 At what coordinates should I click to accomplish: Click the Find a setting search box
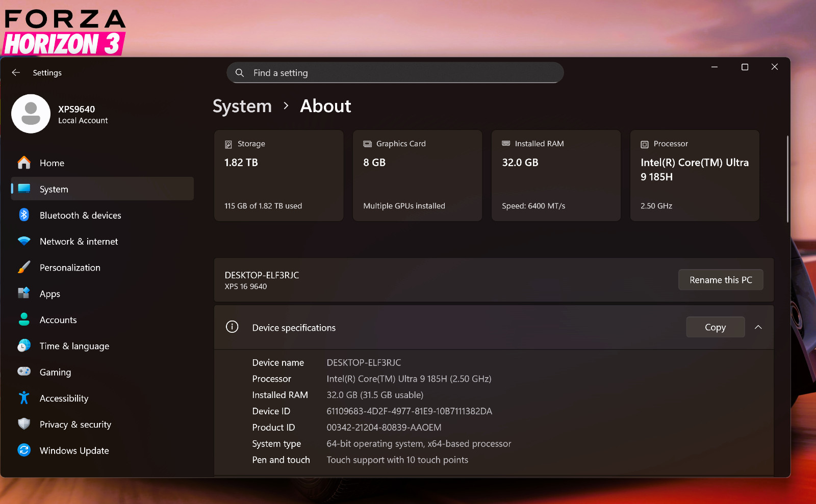click(395, 73)
